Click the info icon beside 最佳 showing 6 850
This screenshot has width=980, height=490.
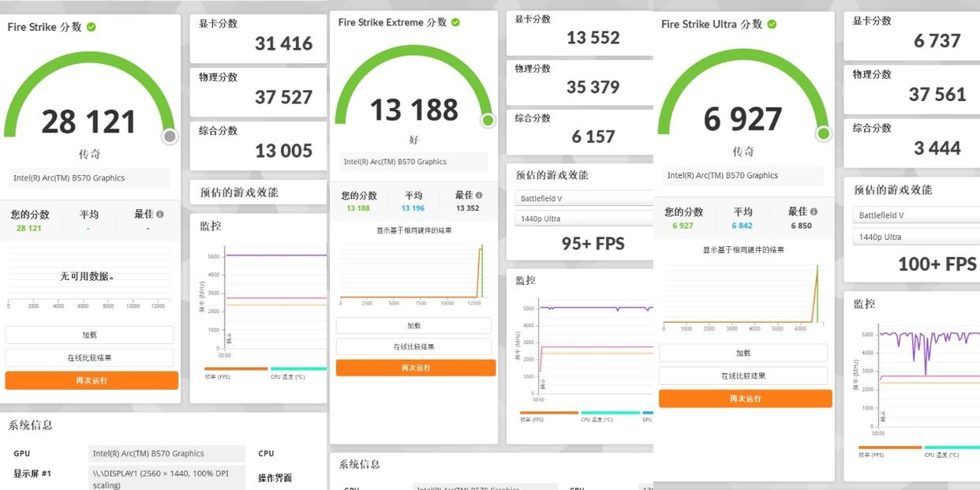pyautogui.click(x=814, y=211)
